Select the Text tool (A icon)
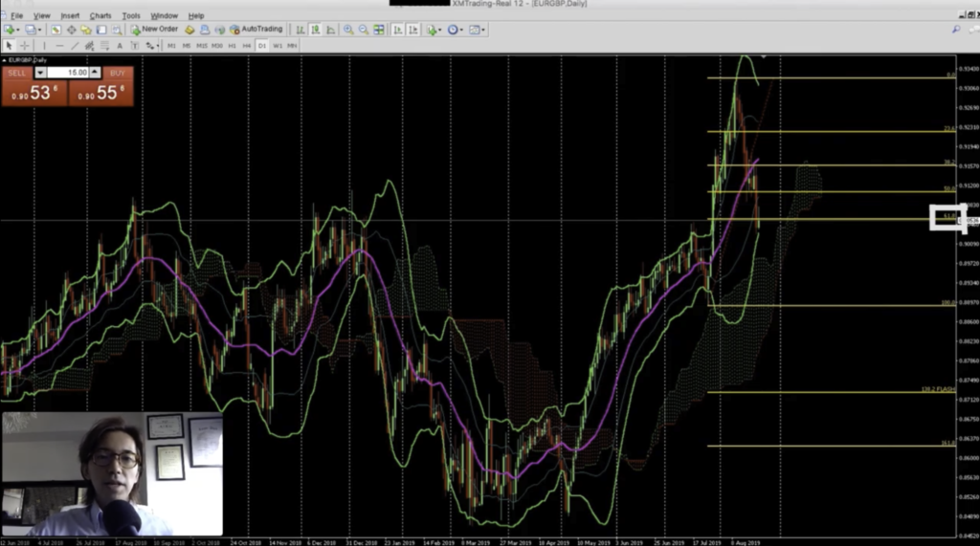 [x=120, y=46]
